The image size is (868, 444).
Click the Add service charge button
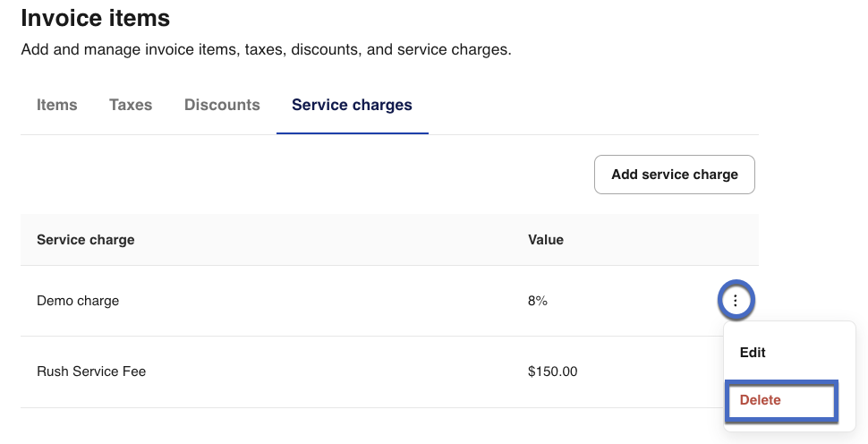[674, 175]
